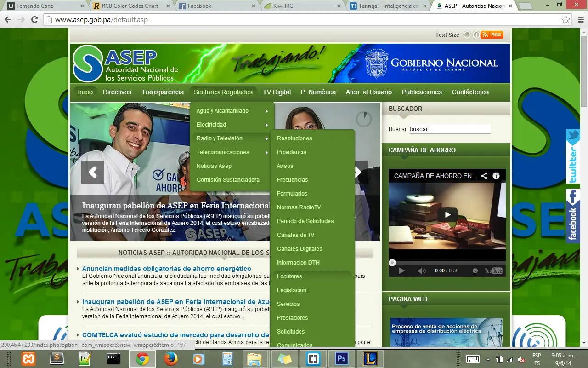588x368 pixels.
Task: Open the Publicaciones menu
Action: [x=422, y=92]
